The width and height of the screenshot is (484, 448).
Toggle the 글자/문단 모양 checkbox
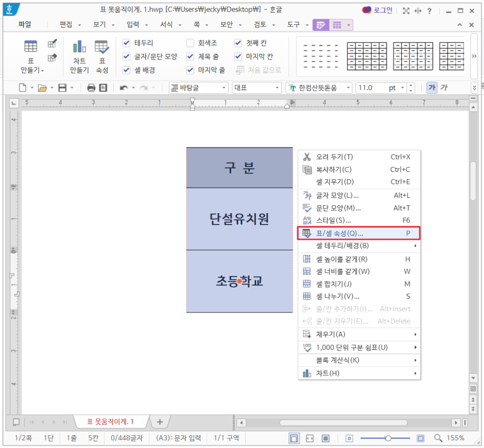(126, 56)
